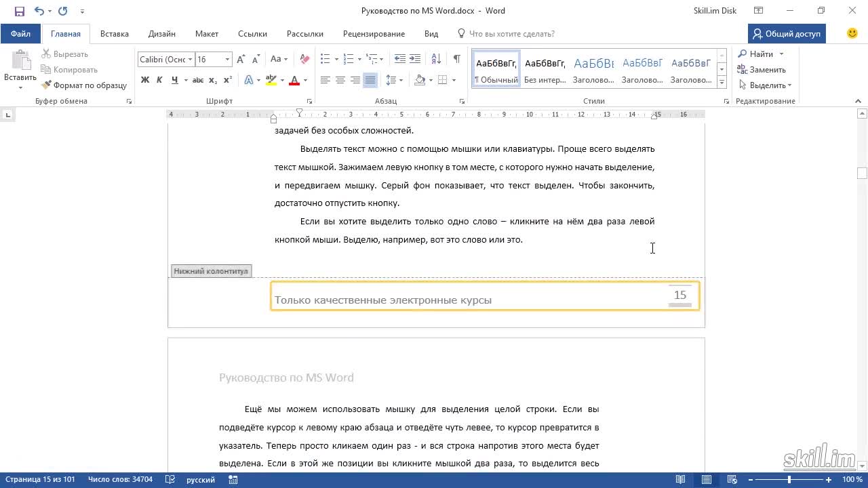Toggle paragraph marks display (¶)
The width and height of the screenshot is (868, 488).
tap(457, 60)
